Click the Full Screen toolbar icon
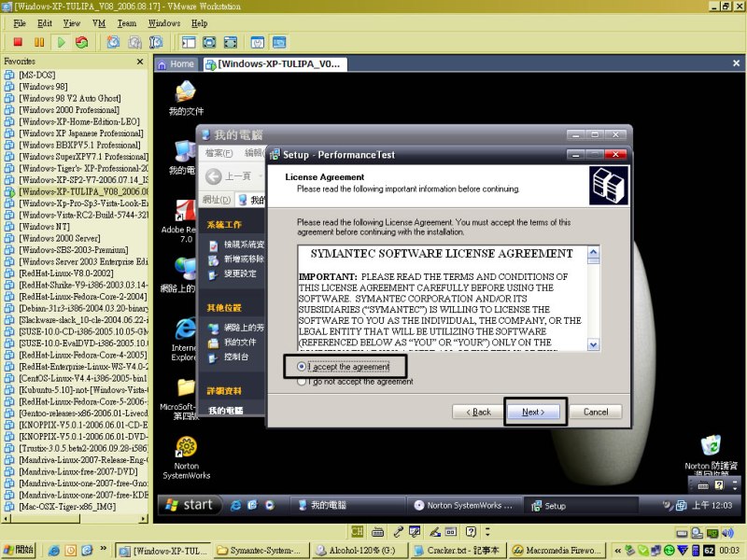 click(x=209, y=42)
